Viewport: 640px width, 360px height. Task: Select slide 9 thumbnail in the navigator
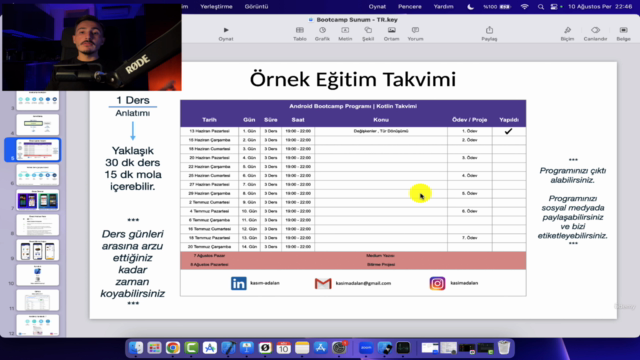[x=38, y=250]
